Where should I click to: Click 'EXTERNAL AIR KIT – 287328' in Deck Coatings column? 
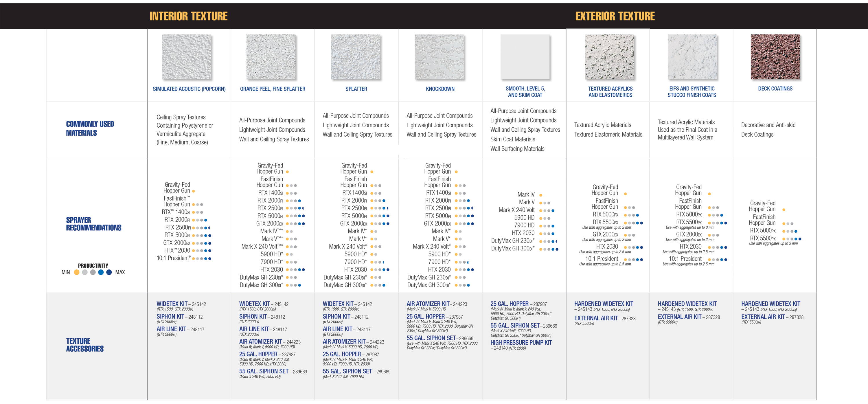[772, 317]
